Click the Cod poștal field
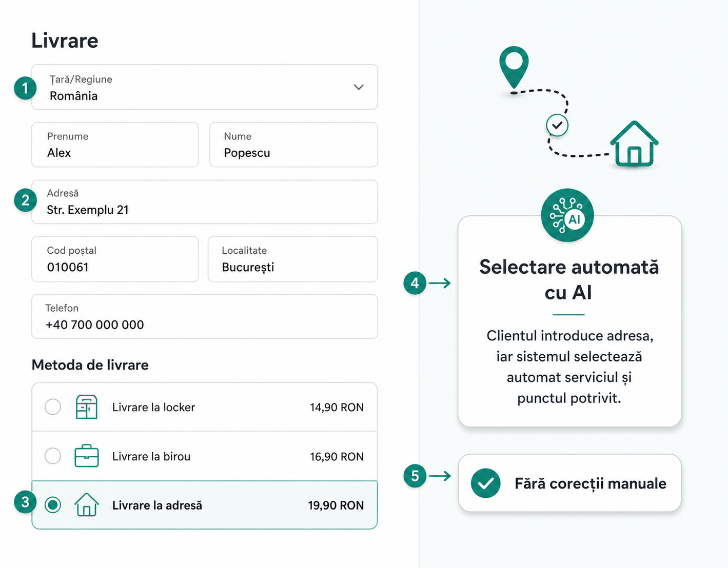728x568 pixels. [115, 259]
